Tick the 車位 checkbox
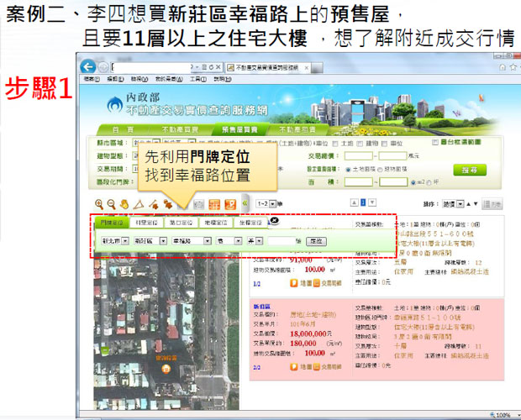The height and width of the screenshot is (420, 521). point(384,144)
